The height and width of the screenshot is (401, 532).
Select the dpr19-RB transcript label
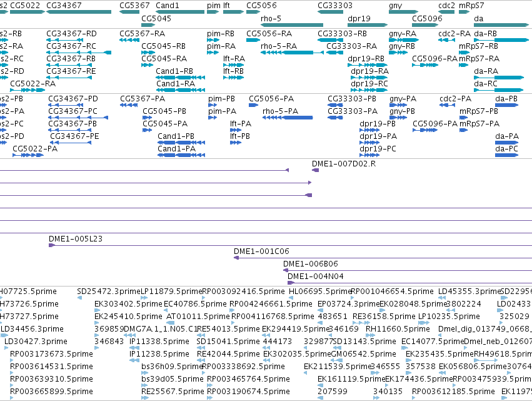[366, 59]
